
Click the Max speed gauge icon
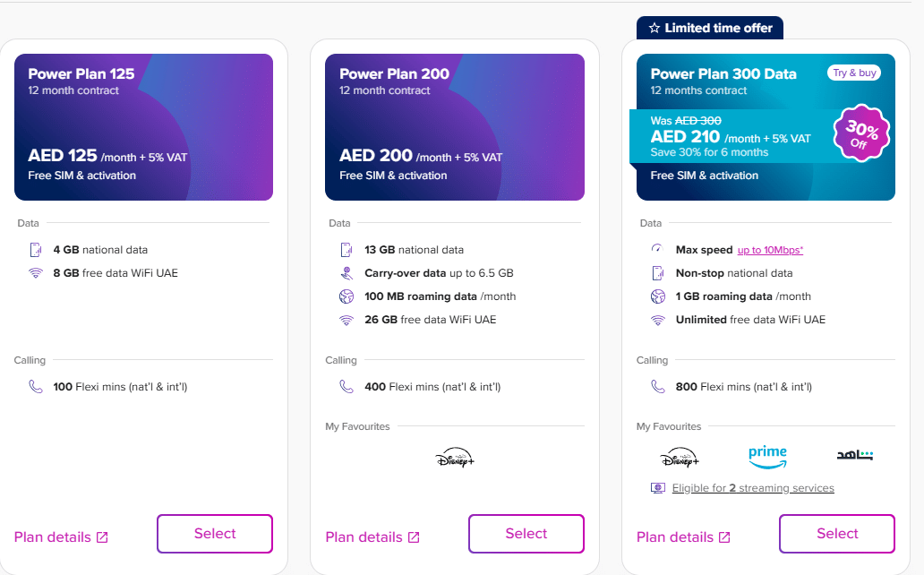coord(657,249)
